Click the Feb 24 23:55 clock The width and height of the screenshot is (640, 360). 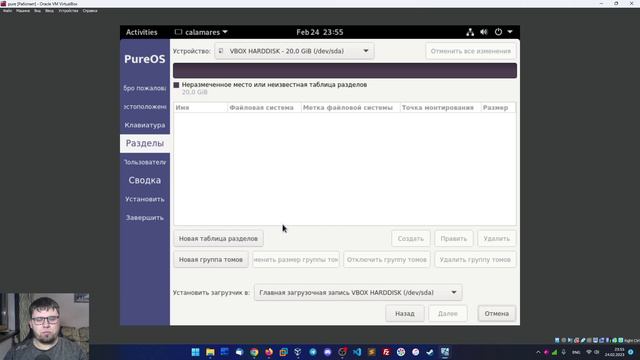[x=320, y=32]
